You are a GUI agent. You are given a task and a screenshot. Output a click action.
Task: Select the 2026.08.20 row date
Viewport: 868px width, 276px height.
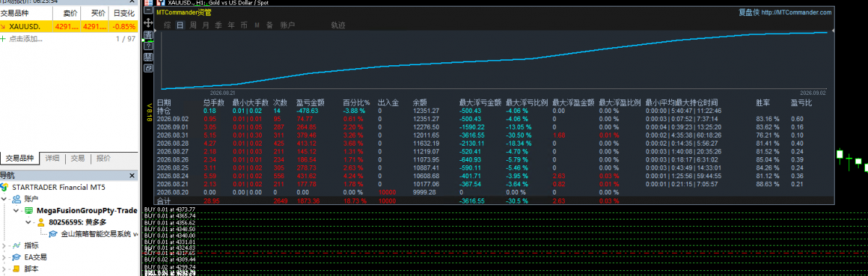[x=172, y=192]
